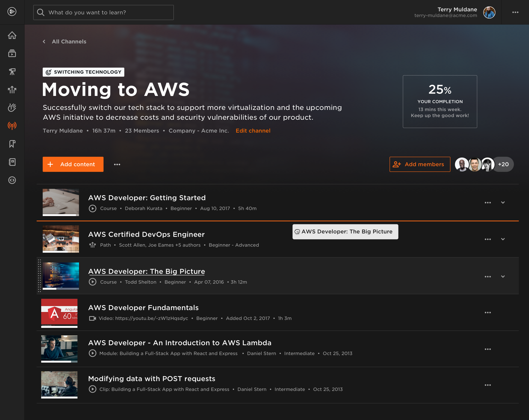Open Skill assessments telescope icon in sidebar
The width and height of the screenshot is (529, 420).
point(12,72)
